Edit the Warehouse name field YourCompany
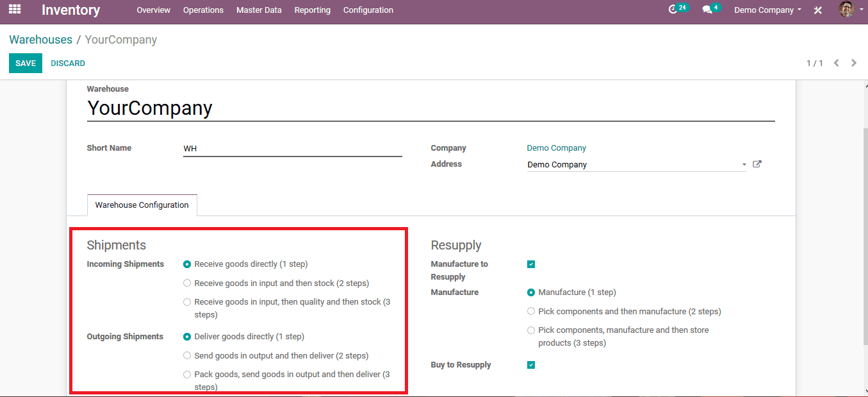 tap(430, 108)
